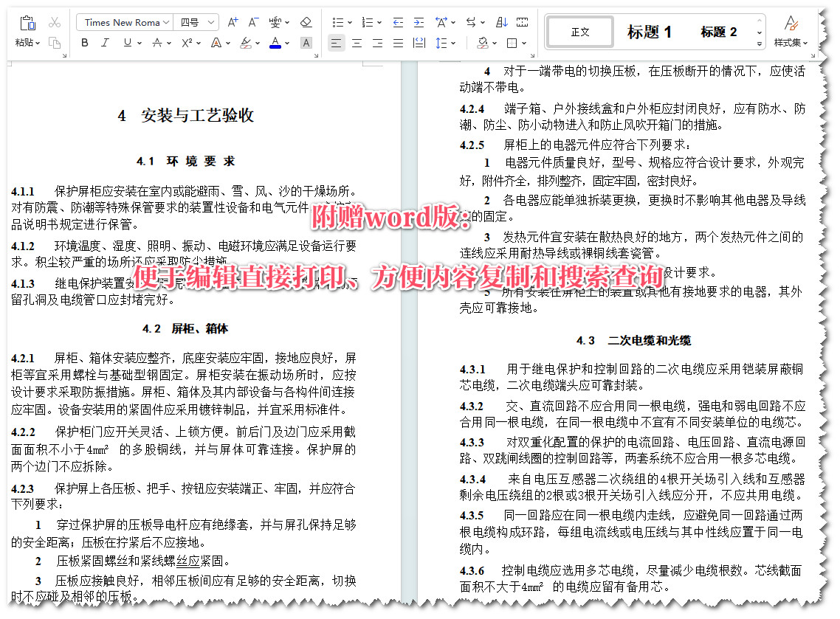Click the superscript X² icon
This screenshot has height=619, width=840.
coord(186,43)
